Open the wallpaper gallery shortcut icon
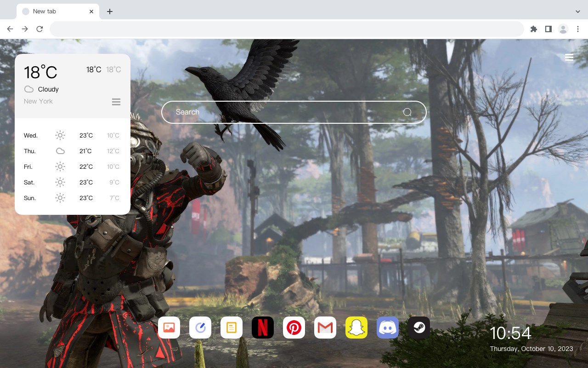Screen dimensions: 588x368 pyautogui.click(x=169, y=328)
